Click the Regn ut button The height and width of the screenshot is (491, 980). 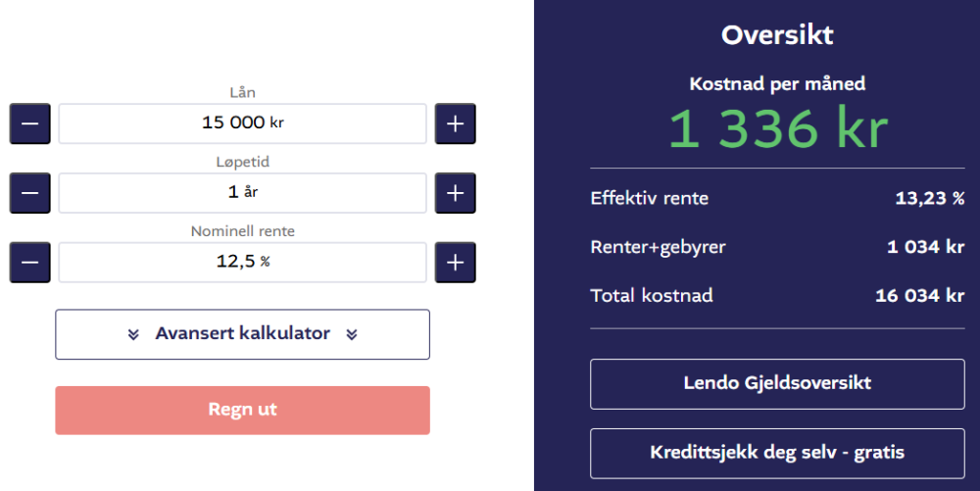[x=242, y=411]
